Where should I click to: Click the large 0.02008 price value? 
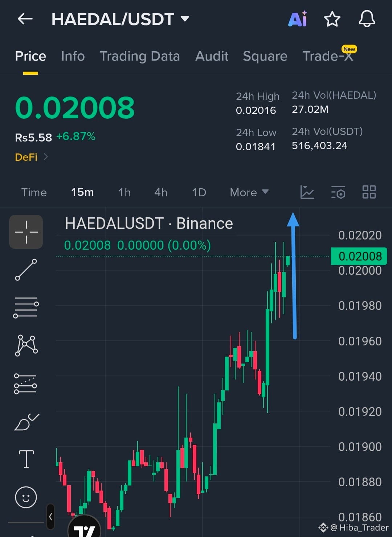[x=75, y=107]
